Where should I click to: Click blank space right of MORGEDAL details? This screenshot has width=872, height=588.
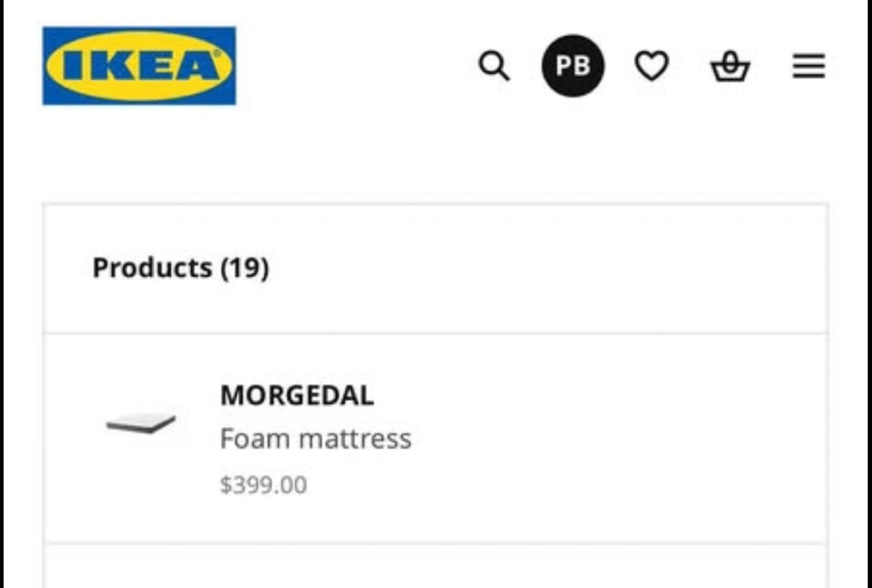click(x=618, y=438)
